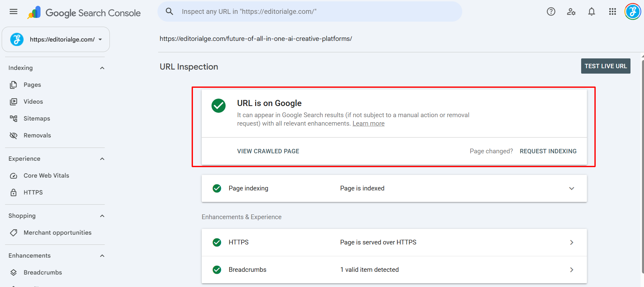644x287 pixels.
Task: Open Sitemaps page
Action: (37, 119)
